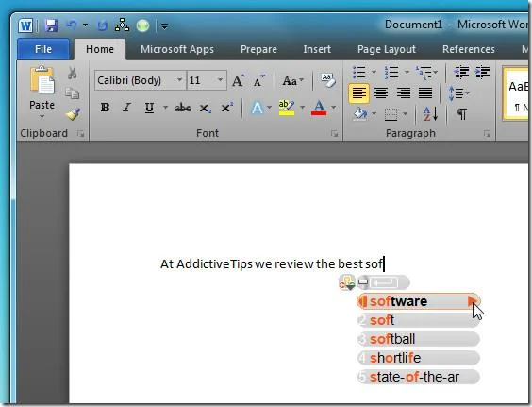Toggle Align Text Left button
This screenshot has height=407, width=532.
pos(358,93)
